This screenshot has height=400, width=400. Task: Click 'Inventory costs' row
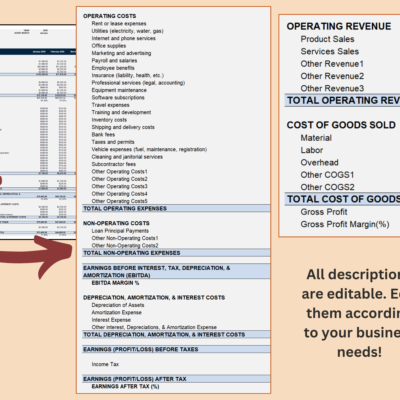109,120
